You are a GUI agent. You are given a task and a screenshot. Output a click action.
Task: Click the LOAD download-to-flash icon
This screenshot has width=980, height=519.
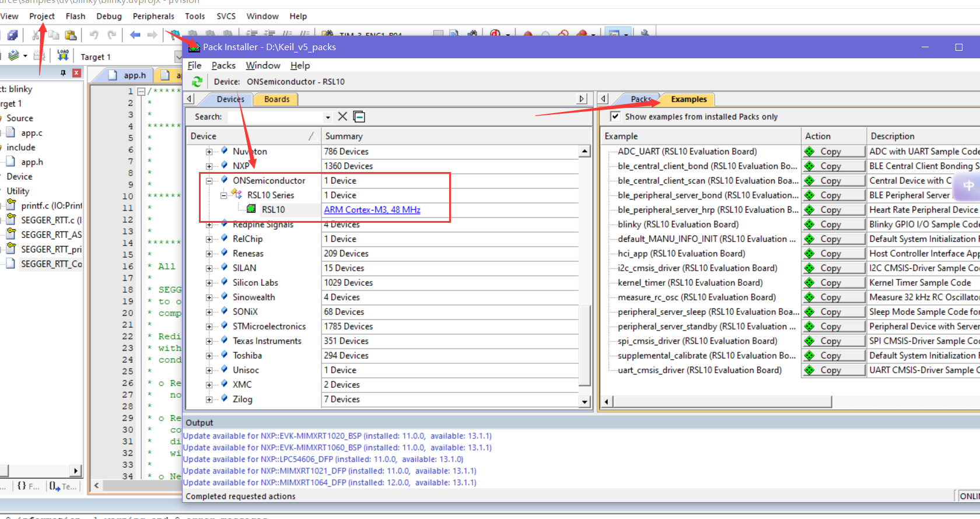[x=63, y=56]
